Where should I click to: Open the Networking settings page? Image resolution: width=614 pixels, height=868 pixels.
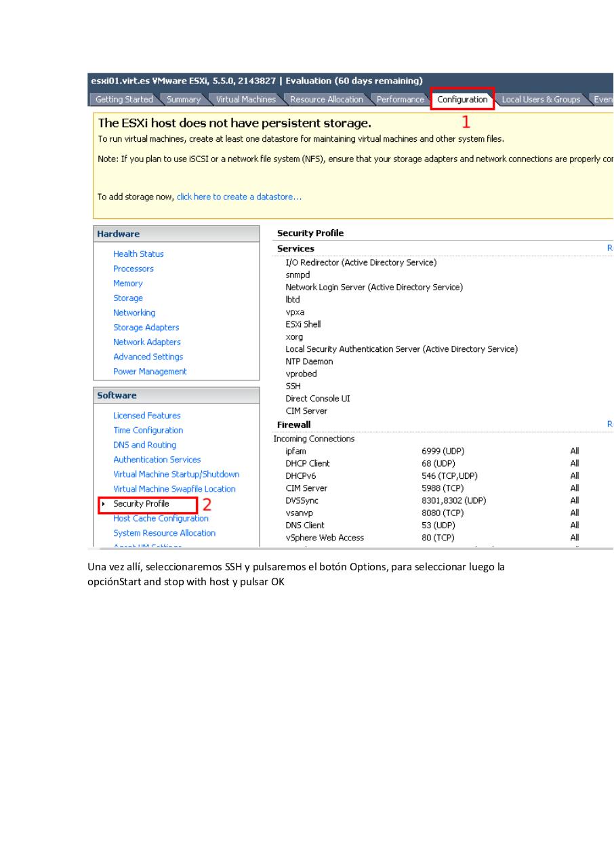(134, 313)
